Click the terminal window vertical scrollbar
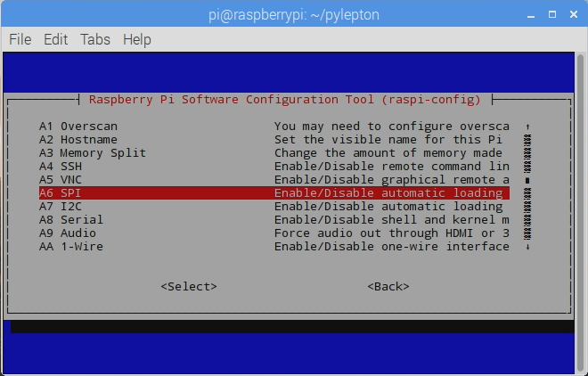 [581, 213]
